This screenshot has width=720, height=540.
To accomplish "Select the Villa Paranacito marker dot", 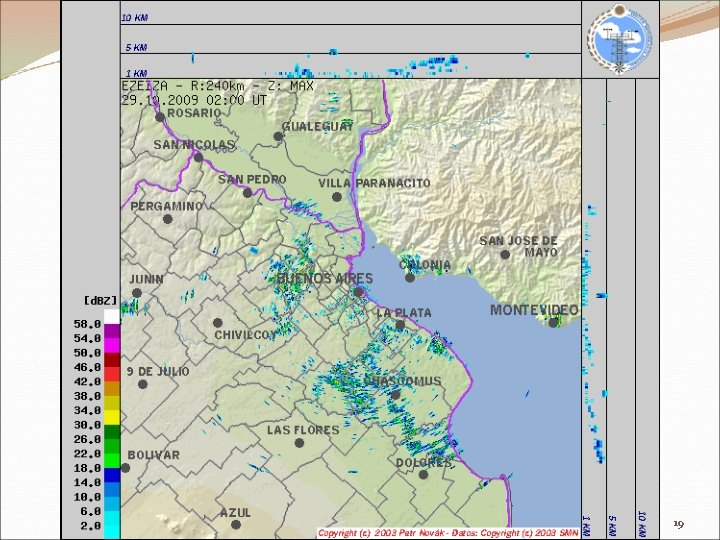I will pyautogui.click(x=337, y=197).
